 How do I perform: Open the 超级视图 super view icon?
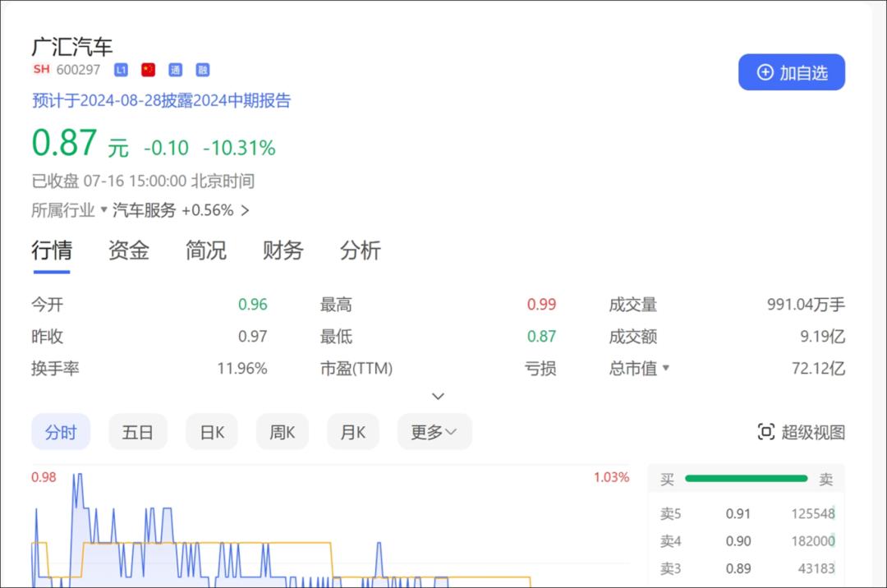[x=766, y=432]
